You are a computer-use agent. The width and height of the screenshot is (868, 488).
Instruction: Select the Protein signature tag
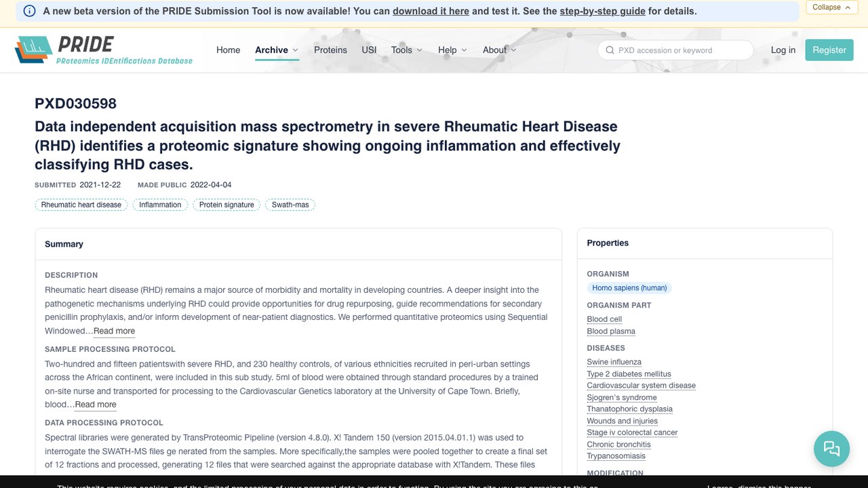click(x=226, y=205)
